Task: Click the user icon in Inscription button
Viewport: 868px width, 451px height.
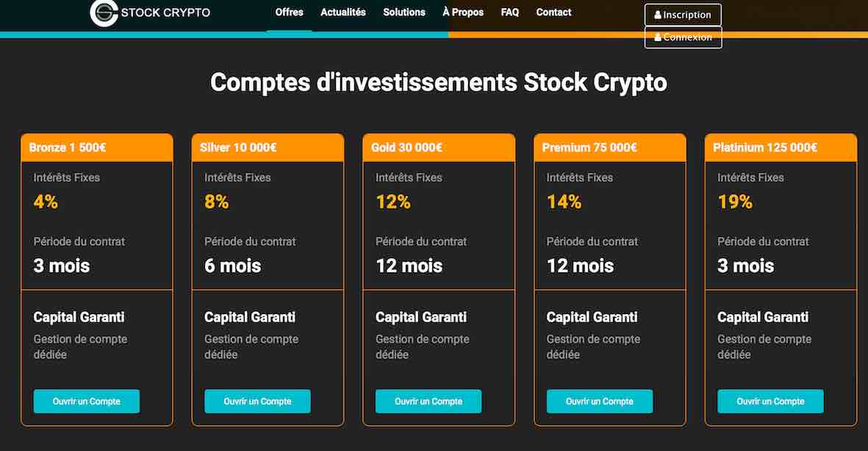Action: coord(658,15)
